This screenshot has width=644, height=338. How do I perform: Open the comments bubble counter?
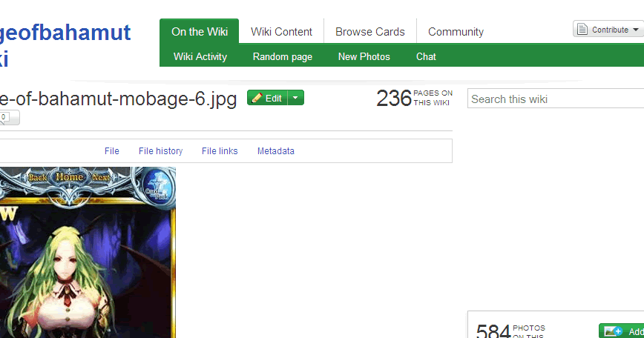[8, 118]
